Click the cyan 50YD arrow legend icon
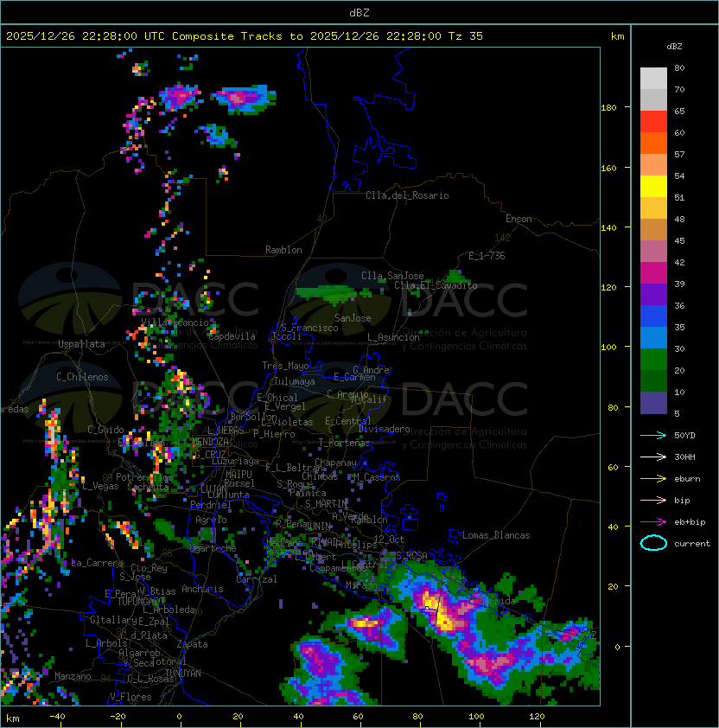Viewport: 719px width, 728px height. pyautogui.click(x=653, y=436)
